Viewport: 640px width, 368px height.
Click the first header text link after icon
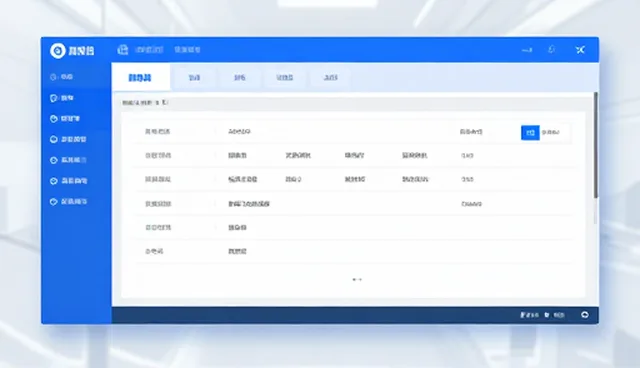point(149,50)
